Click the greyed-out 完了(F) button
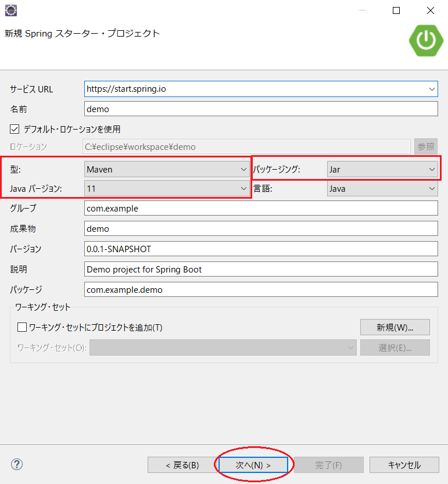This screenshot has width=448, height=484. [x=328, y=465]
